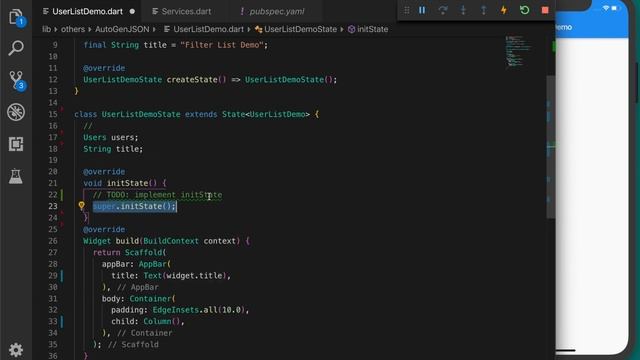
Task: Select the UserListDemoState breadcrumb segment
Action: click(296, 29)
